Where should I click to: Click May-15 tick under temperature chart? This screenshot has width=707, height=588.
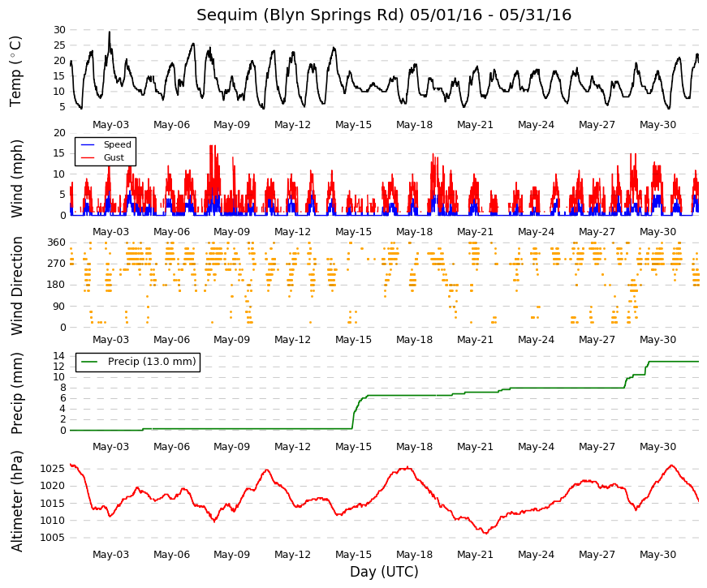coord(354,125)
